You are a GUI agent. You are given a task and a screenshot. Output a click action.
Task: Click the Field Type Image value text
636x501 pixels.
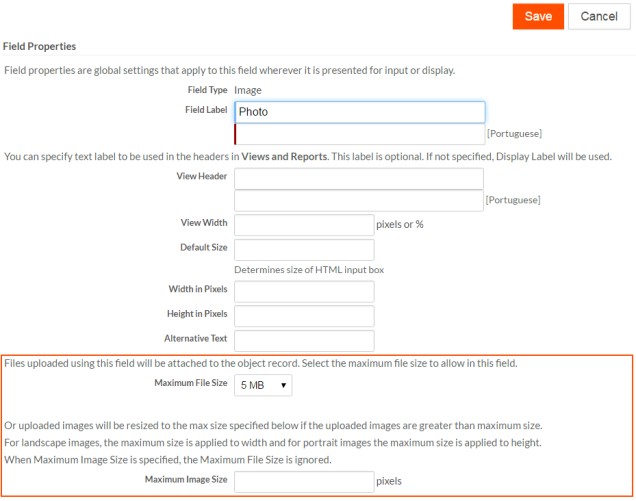(x=247, y=90)
